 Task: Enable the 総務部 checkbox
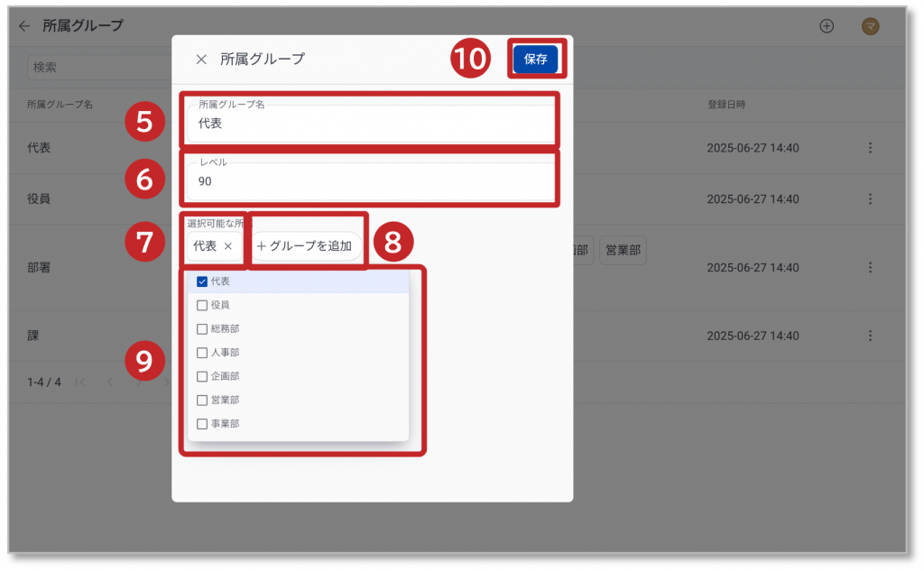202,329
